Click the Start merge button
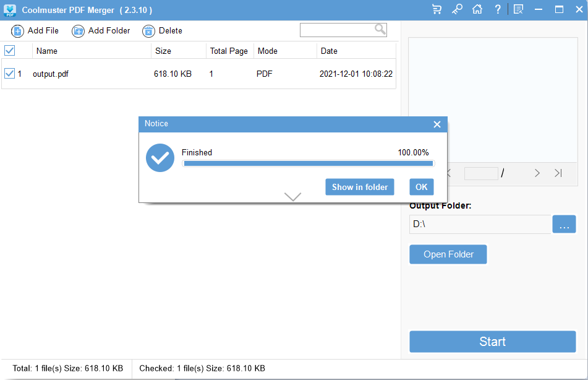 click(492, 342)
